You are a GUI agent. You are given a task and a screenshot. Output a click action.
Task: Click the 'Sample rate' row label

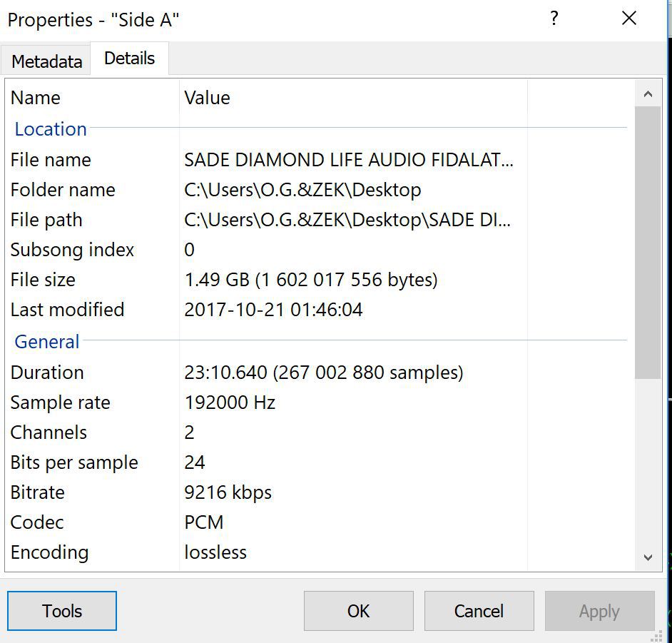tap(61, 402)
